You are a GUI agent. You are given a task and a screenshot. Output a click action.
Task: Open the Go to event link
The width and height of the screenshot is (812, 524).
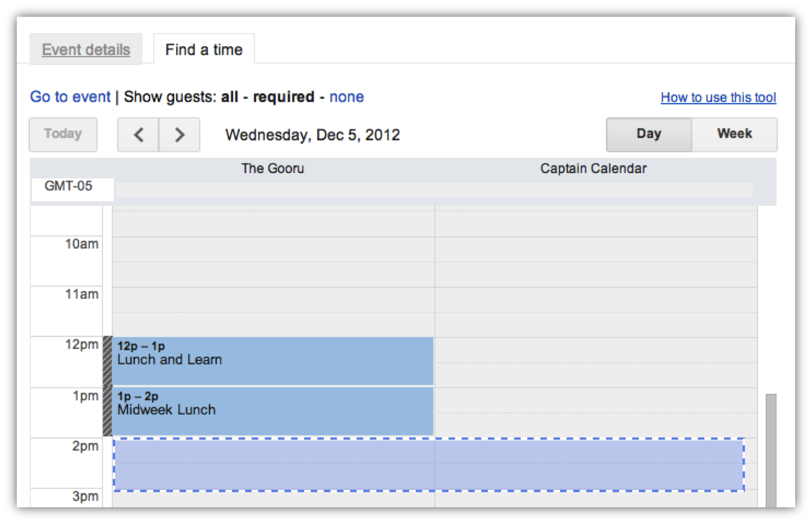click(70, 97)
